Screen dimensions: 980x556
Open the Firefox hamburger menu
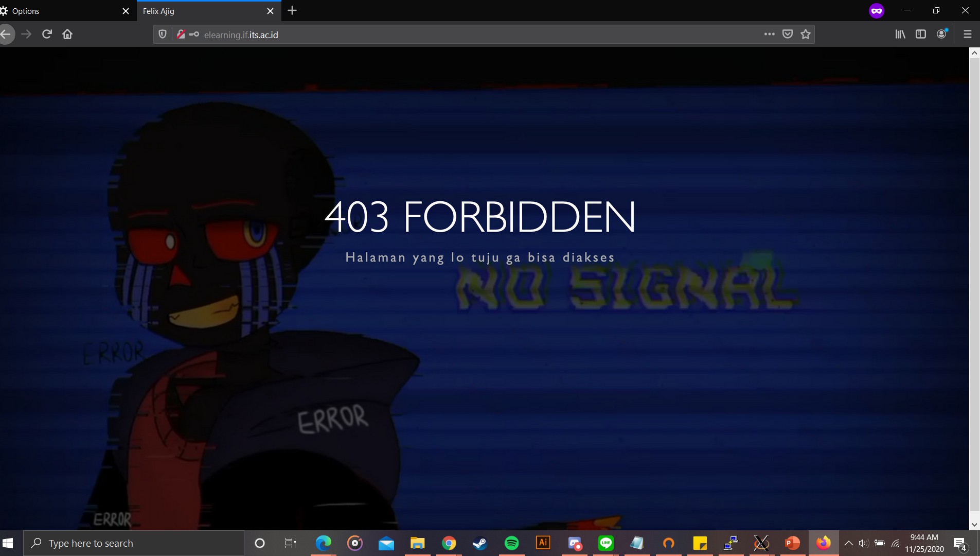(x=967, y=34)
